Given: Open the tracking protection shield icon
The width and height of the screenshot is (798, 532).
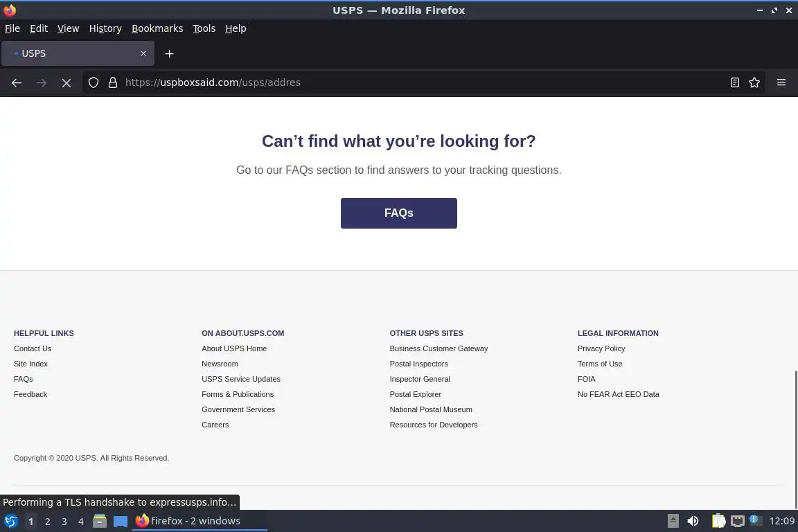Looking at the screenshot, I should (93, 82).
